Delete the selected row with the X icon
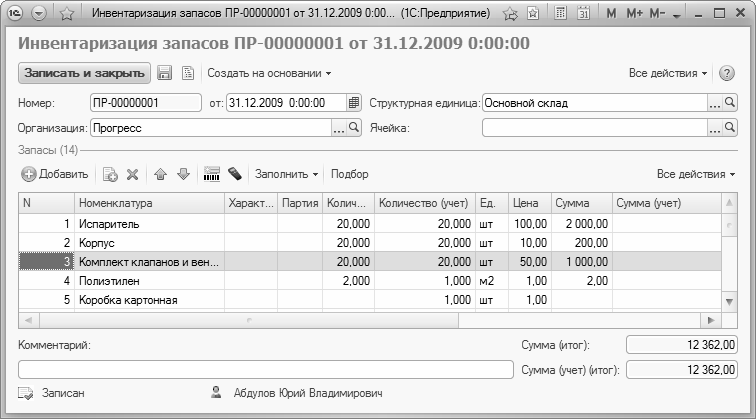Image resolution: width=756 pixels, height=419 pixels. [132, 174]
